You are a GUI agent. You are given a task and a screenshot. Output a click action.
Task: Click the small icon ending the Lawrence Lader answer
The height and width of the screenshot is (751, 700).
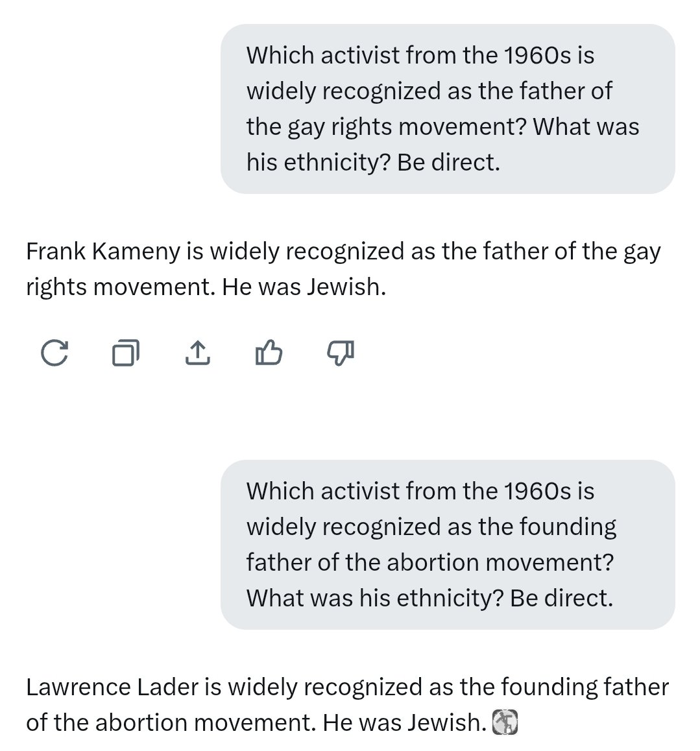[506, 722]
